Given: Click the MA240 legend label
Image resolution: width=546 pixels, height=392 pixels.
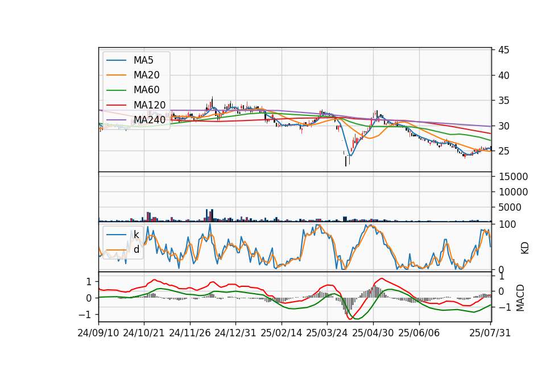Looking at the screenshot, I should pos(150,120).
